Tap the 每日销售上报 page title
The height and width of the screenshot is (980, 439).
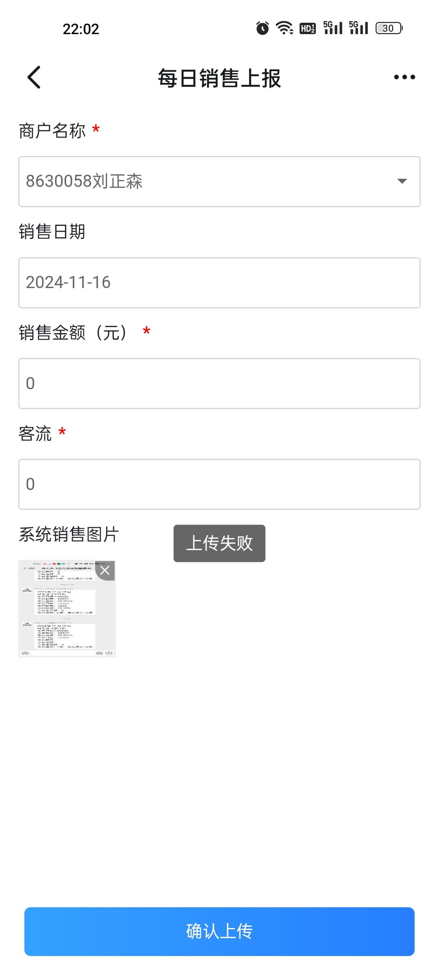pos(219,78)
